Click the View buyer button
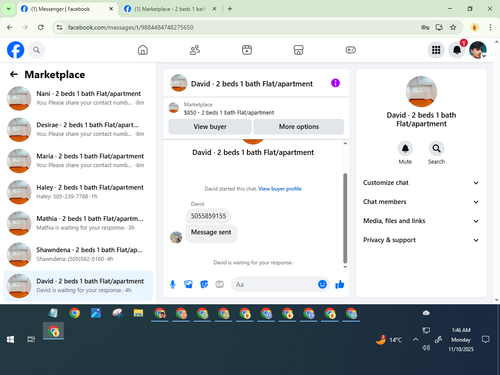Viewport: 500px width, 375px height. coord(210,127)
